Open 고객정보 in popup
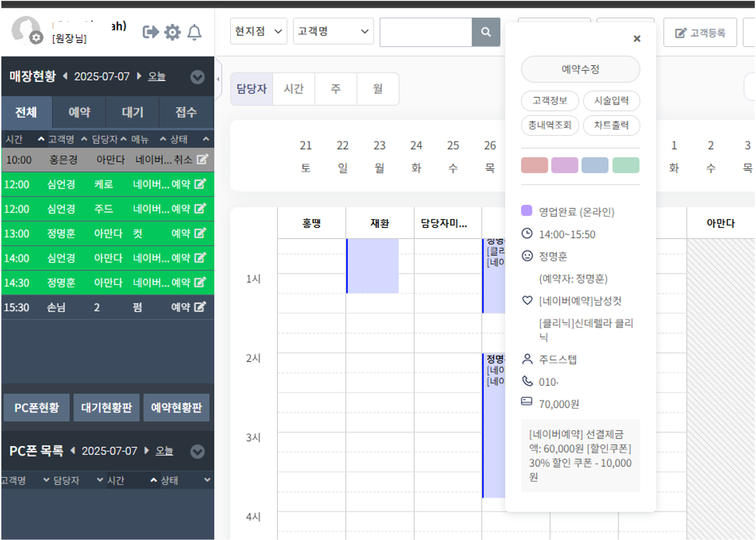Screen dimensions: 756x540 (549, 100)
